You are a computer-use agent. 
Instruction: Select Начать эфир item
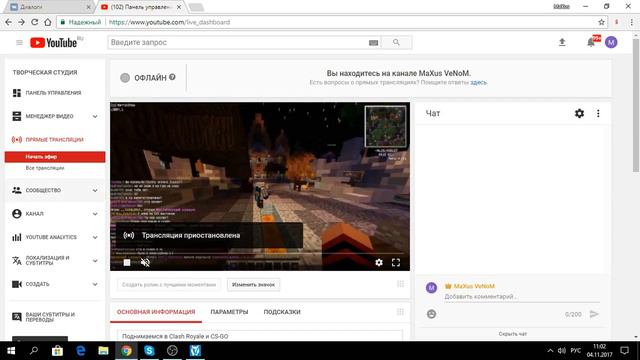[55, 157]
